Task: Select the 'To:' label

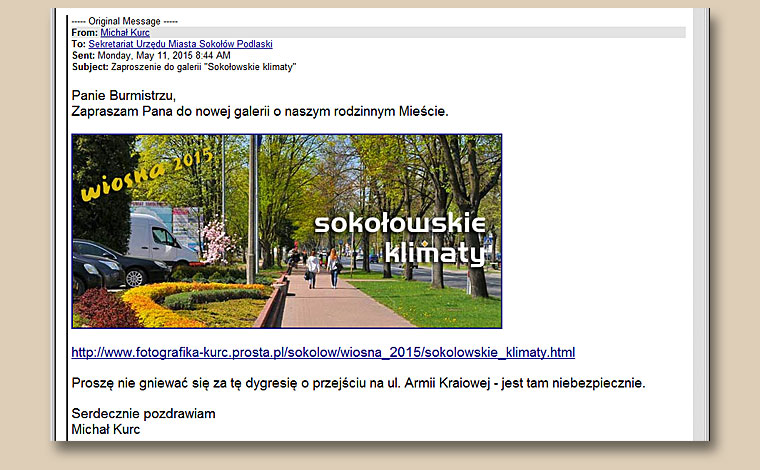Action: 79,44
